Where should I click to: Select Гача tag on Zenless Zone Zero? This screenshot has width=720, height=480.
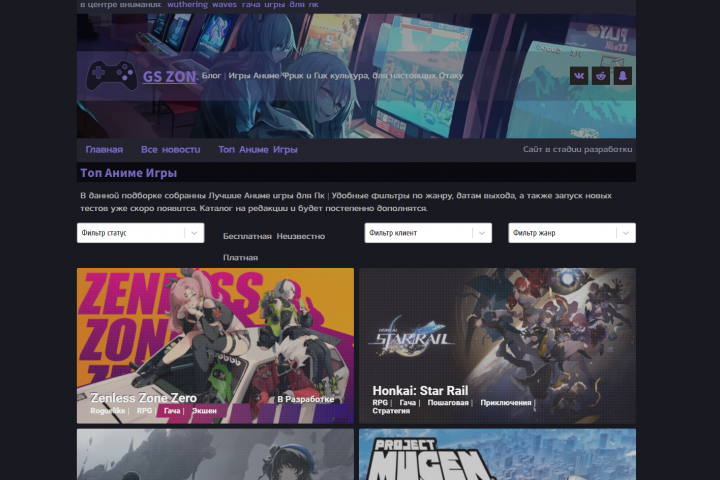172,411
